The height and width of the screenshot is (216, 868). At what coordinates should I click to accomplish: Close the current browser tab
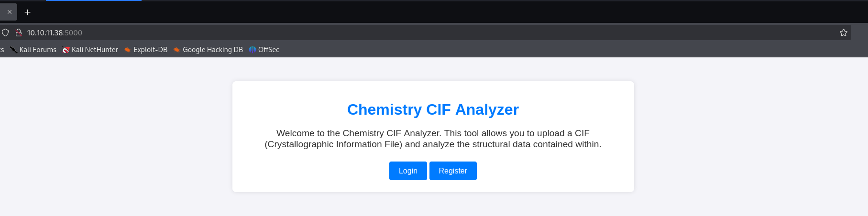coord(9,12)
